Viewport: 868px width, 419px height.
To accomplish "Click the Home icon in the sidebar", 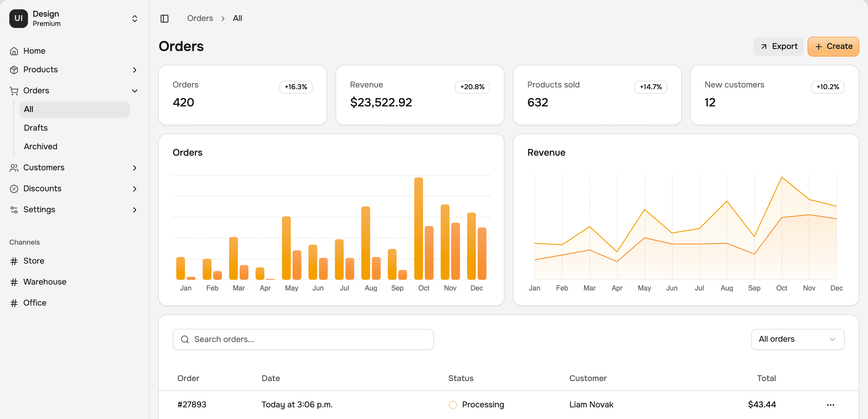I will [14, 51].
